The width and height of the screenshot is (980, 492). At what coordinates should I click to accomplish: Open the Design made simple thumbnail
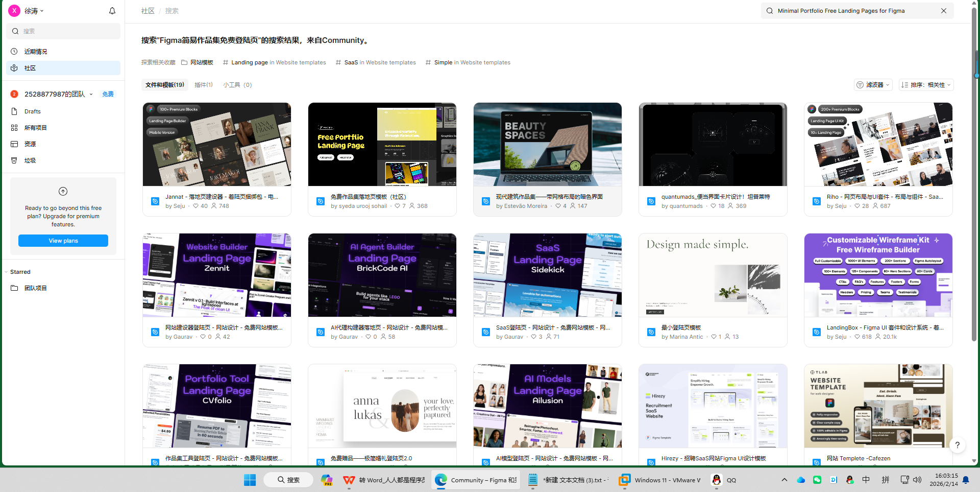[x=713, y=275]
